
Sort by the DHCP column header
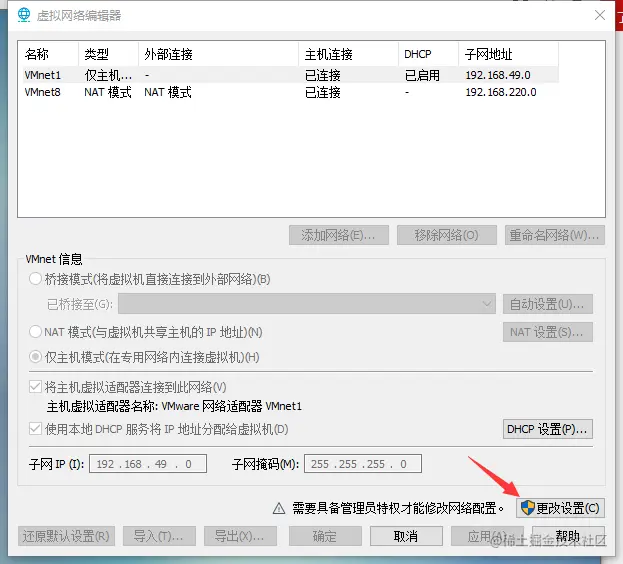click(428, 54)
